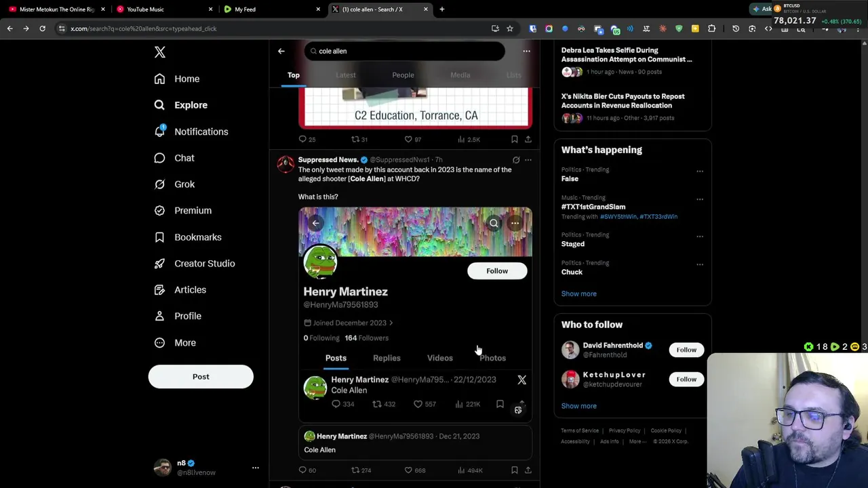Expand the More menu in sidebar
This screenshot has height=488, width=868.
coord(174,343)
